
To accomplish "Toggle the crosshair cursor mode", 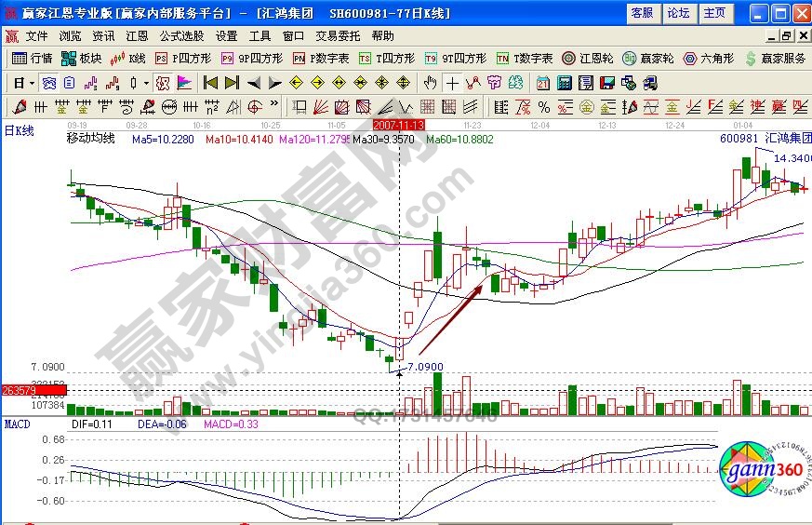I will point(452,82).
